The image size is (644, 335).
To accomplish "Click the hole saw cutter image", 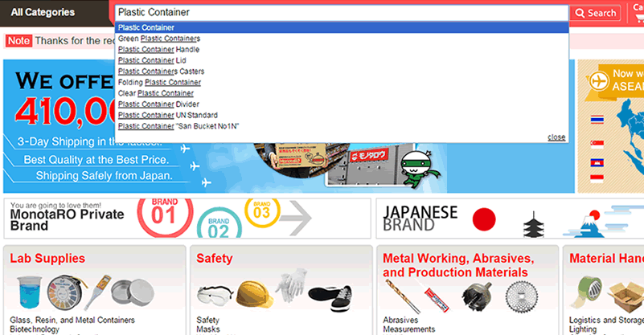I will click(x=477, y=296).
